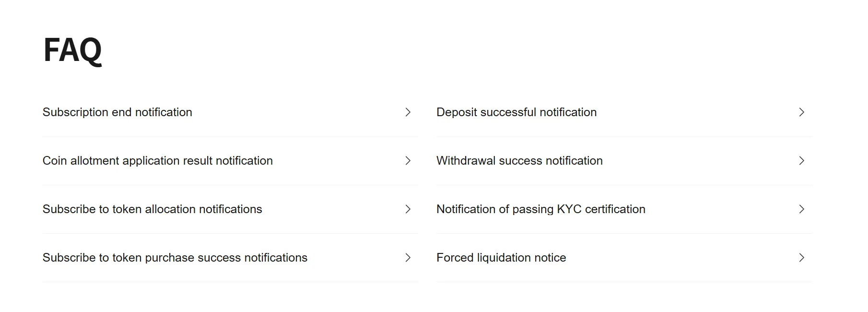Open the Subscription end notification question text
Image resolution: width=868 pixels, height=312 pixels.
pyautogui.click(x=117, y=112)
